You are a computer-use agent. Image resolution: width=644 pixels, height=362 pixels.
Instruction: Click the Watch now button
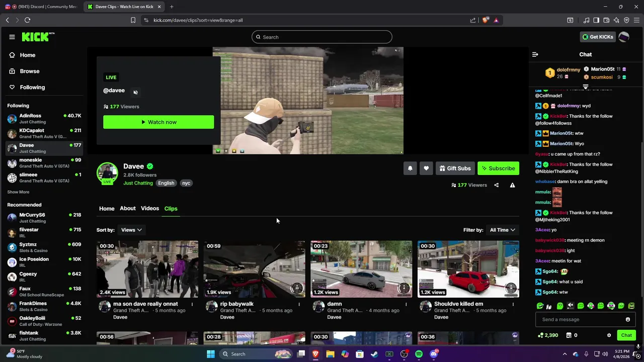158,122
